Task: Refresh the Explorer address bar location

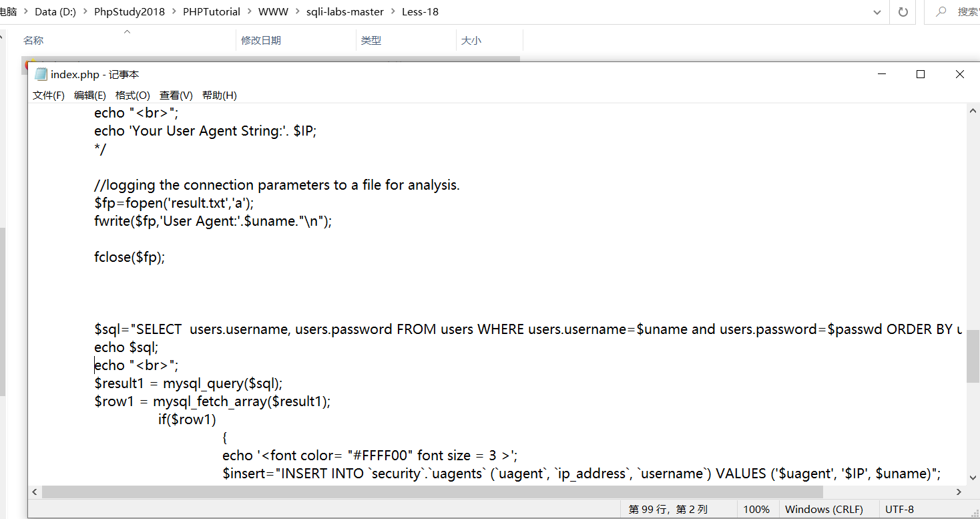Action: click(903, 12)
